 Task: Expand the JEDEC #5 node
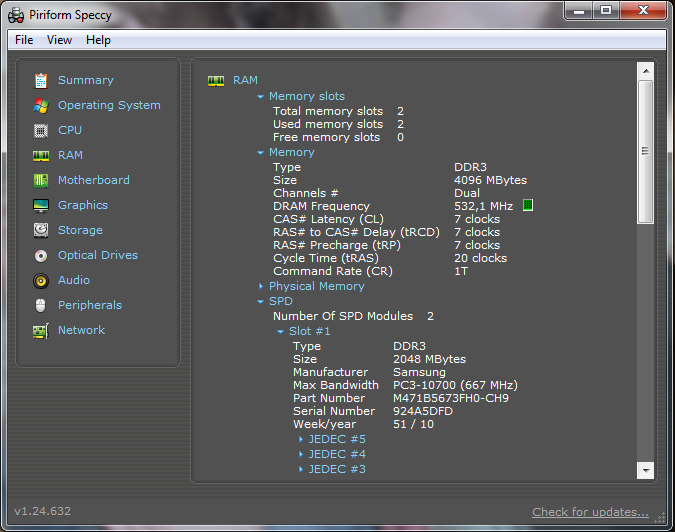(300, 439)
